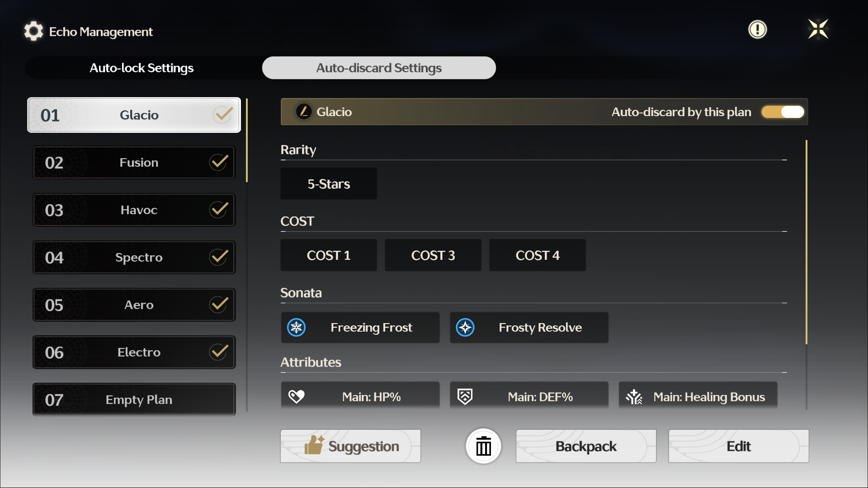Image resolution: width=868 pixels, height=488 pixels.
Task: Toggle the Spectro plan checkmark
Action: coord(219,257)
